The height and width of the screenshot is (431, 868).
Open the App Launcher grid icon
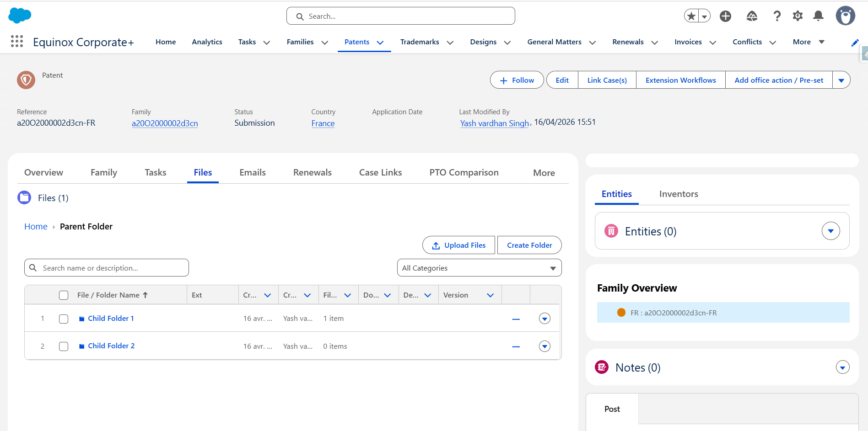click(17, 42)
